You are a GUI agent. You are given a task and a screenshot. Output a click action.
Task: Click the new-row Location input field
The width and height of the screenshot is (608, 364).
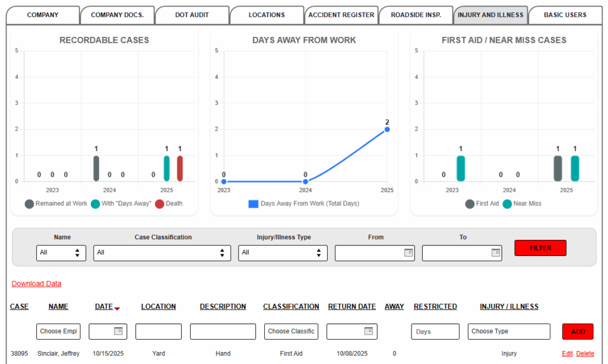pos(159,331)
